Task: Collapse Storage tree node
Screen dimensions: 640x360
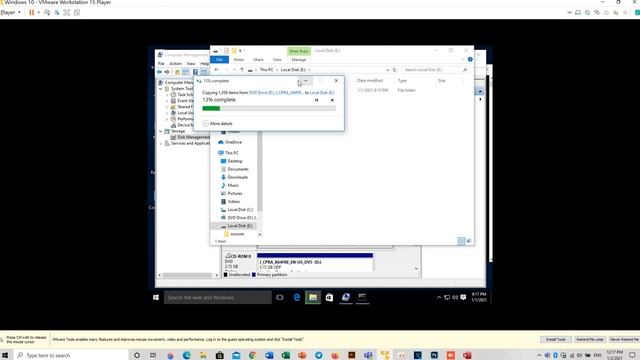Action: point(161,131)
